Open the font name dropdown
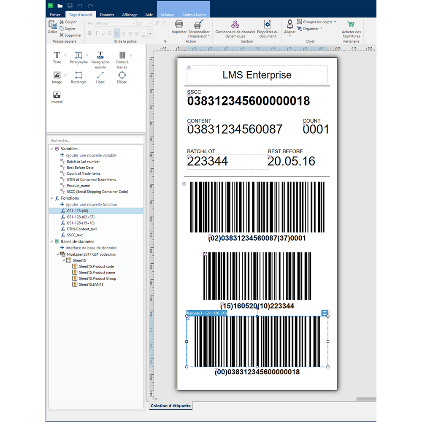The image size is (422, 422). click(x=134, y=24)
